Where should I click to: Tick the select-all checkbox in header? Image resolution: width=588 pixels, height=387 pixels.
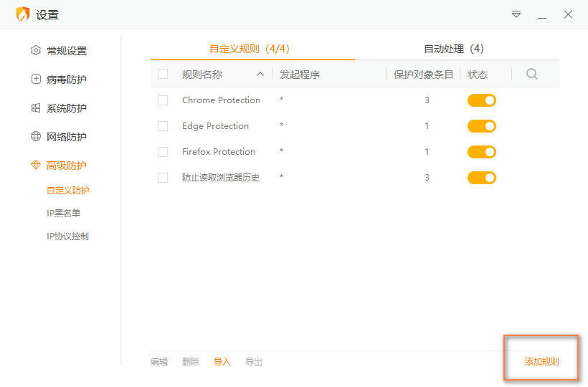163,74
